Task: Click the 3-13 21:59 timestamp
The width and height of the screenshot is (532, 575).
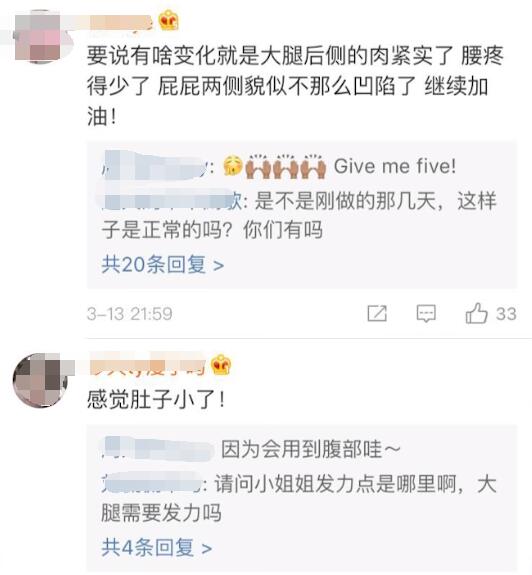Action: pyautogui.click(x=129, y=314)
